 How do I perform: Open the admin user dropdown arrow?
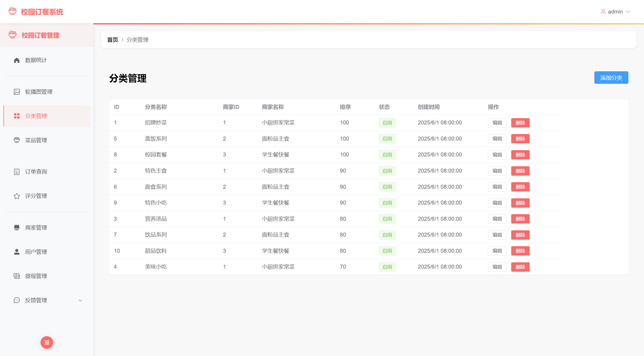coord(628,12)
